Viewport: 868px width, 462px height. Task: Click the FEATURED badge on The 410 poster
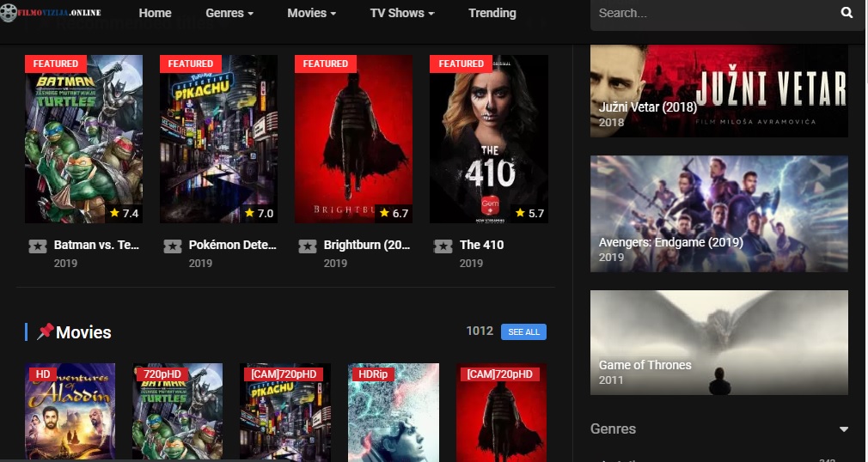coord(462,64)
